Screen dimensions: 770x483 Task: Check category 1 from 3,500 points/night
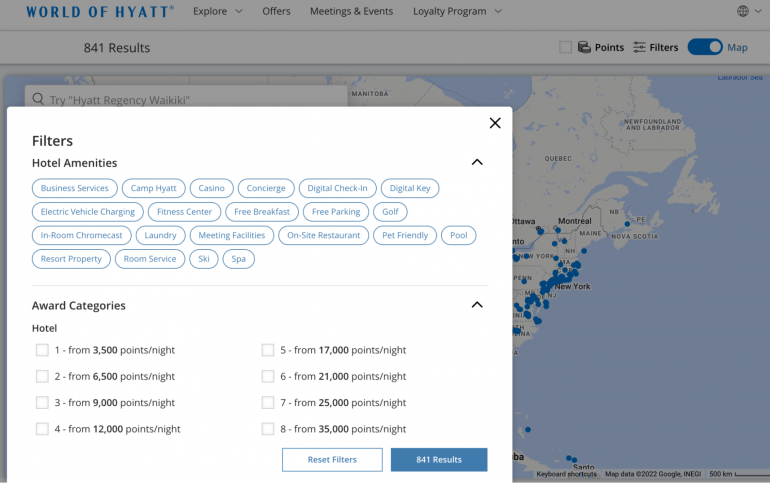tap(42, 350)
